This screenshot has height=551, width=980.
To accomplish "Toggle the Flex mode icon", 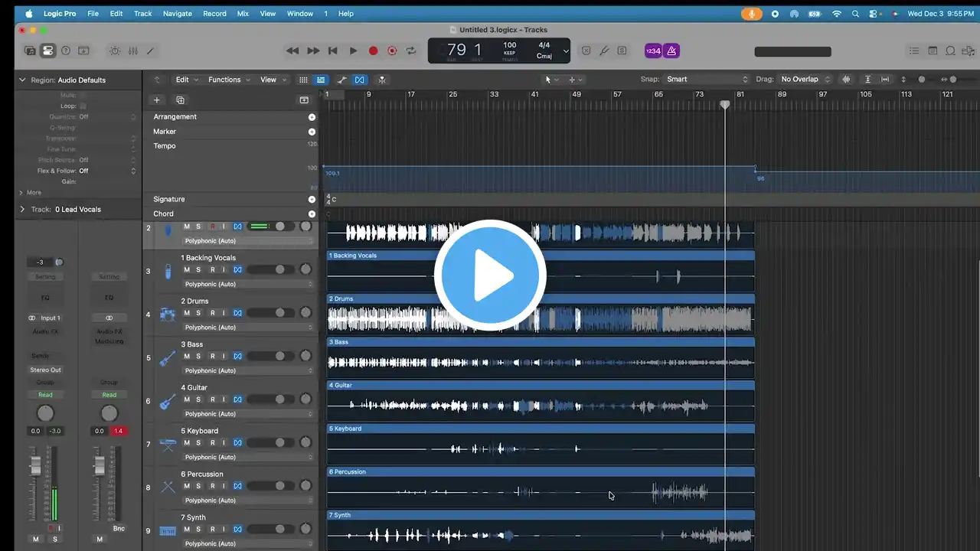I will [360, 80].
